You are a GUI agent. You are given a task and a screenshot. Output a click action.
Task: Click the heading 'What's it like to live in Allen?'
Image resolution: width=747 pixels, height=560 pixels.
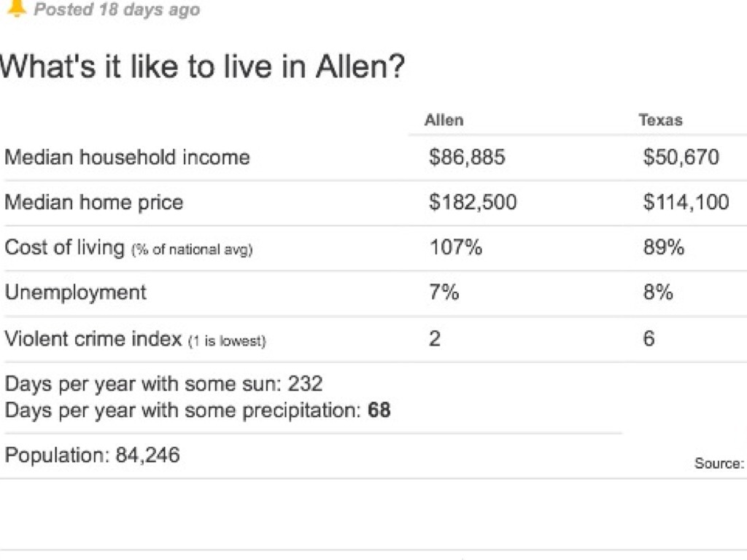click(202, 68)
